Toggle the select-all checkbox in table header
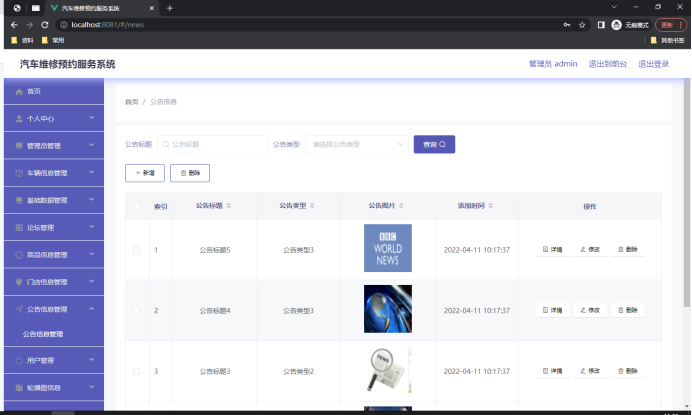This screenshot has width=692, height=415. coord(137,206)
